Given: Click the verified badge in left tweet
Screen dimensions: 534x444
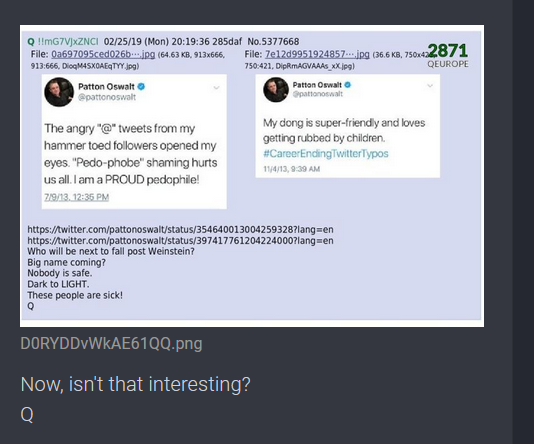Looking at the screenshot, I should tap(141, 86).
